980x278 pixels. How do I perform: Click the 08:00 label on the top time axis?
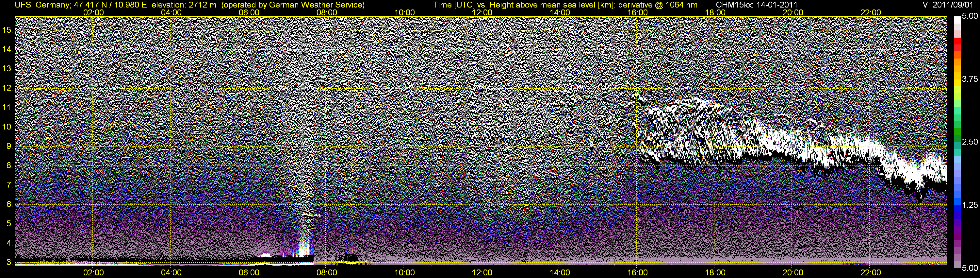coord(326,12)
